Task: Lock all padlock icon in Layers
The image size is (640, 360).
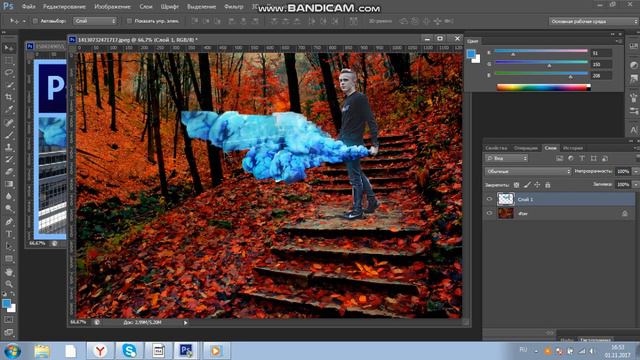Action: coord(548,185)
